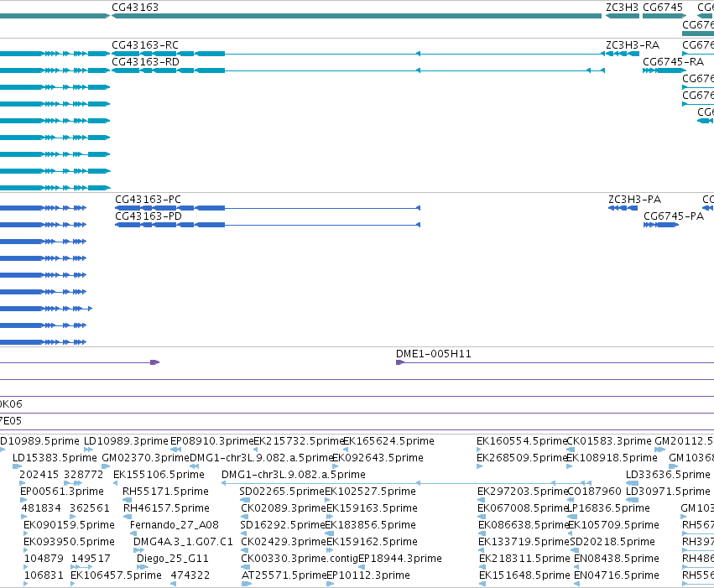Select the CG6745 gene arrow bar

click(664, 16)
